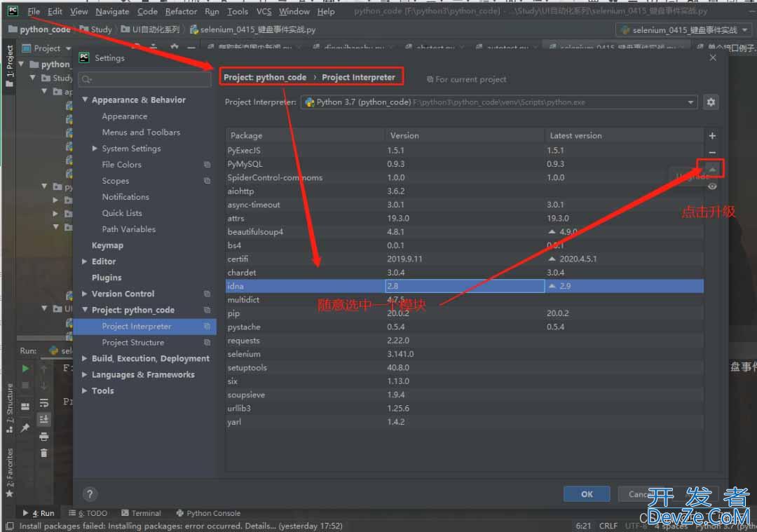Select the requests package row
Screen dimensions: 757x532
coord(465,341)
